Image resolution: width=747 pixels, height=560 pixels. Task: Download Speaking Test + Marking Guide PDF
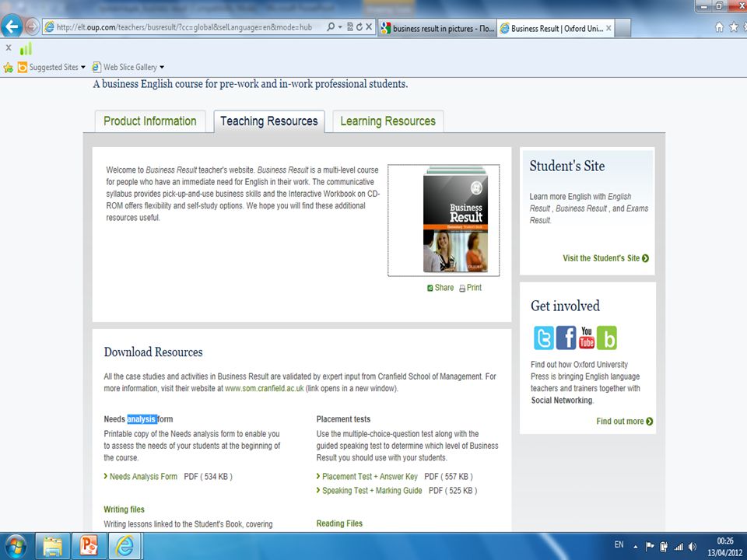(x=372, y=490)
